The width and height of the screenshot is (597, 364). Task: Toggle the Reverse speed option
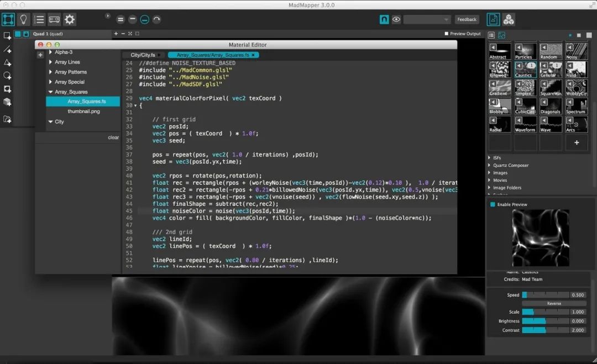pos(554,304)
